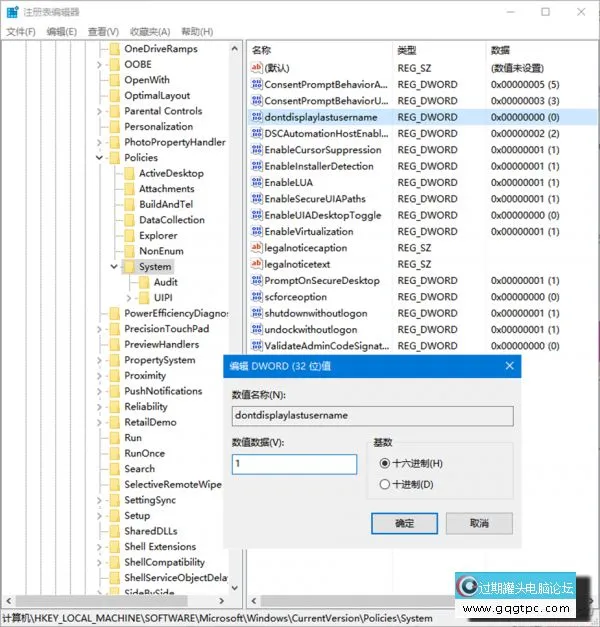Click the 名称 column header
This screenshot has width=600, height=627.
tap(262, 50)
